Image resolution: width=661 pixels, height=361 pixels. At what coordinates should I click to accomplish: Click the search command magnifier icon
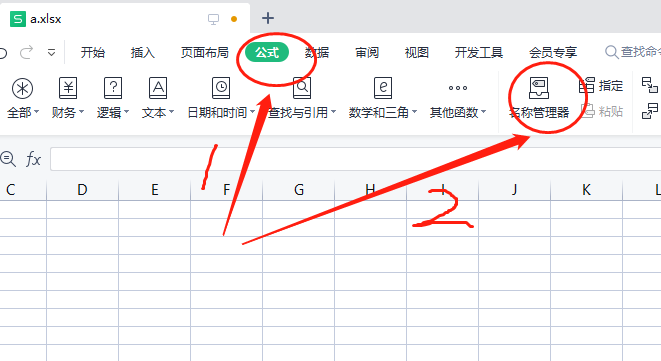[x=611, y=52]
